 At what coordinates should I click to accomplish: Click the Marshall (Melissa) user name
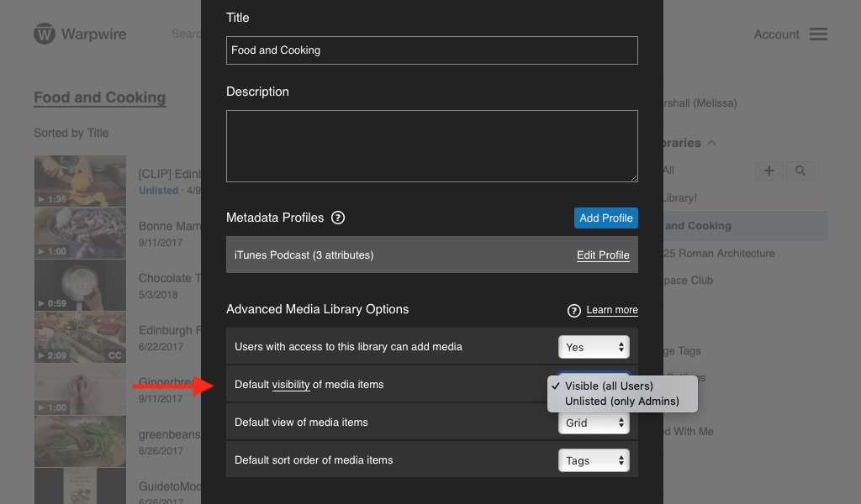pyautogui.click(x=700, y=103)
